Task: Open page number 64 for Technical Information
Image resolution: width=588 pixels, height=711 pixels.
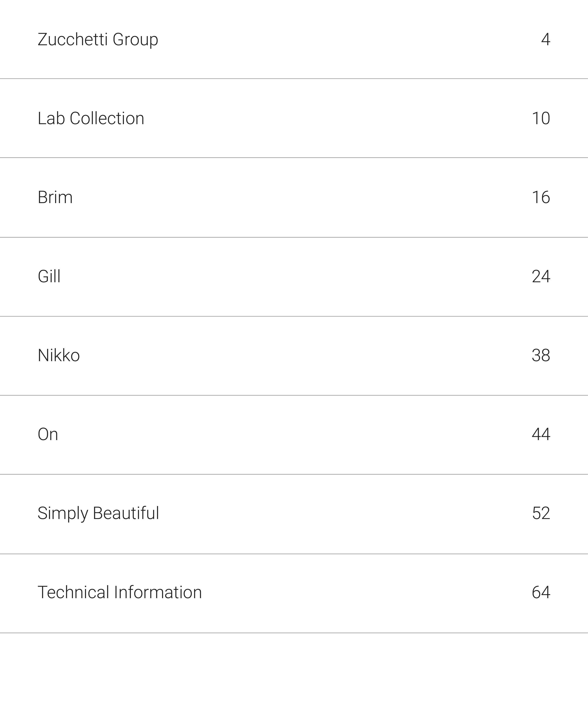Action: pyautogui.click(x=541, y=592)
